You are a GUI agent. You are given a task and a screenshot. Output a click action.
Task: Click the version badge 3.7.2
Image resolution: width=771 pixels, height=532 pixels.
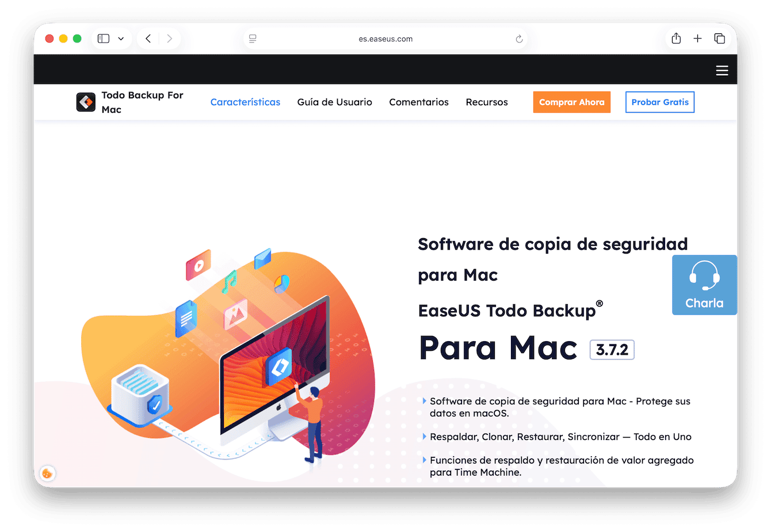click(612, 350)
